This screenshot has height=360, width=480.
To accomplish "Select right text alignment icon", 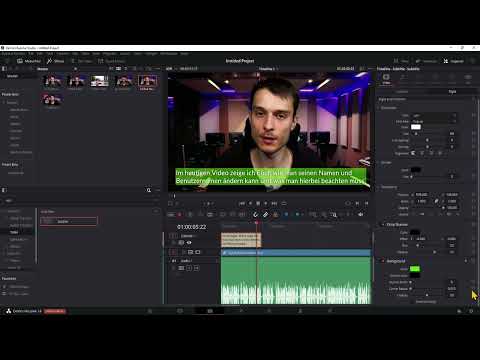I will click(x=431, y=153).
